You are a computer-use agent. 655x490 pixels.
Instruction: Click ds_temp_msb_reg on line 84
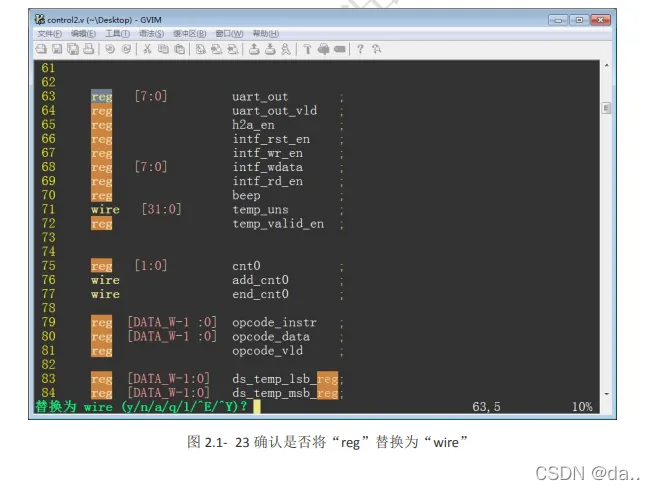pyautogui.click(x=285, y=393)
